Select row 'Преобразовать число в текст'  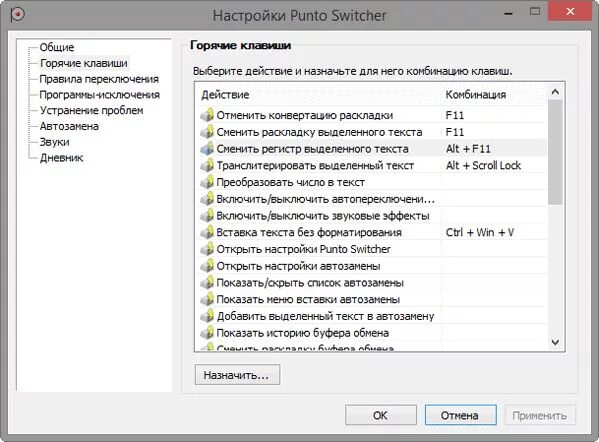(372, 182)
